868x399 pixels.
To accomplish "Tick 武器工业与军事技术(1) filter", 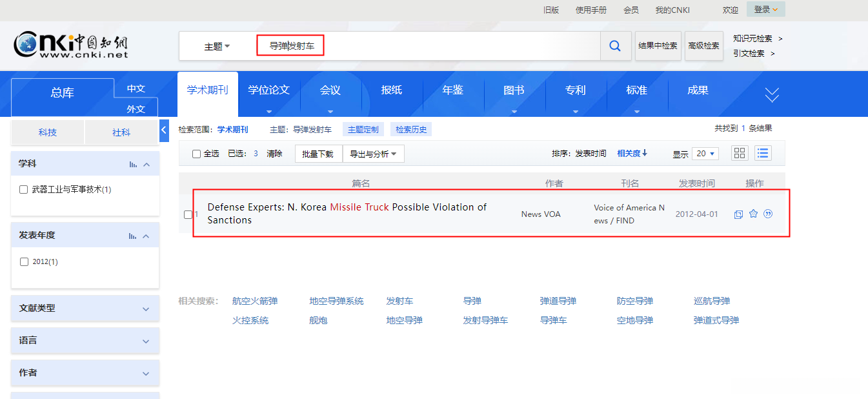I will tap(24, 190).
